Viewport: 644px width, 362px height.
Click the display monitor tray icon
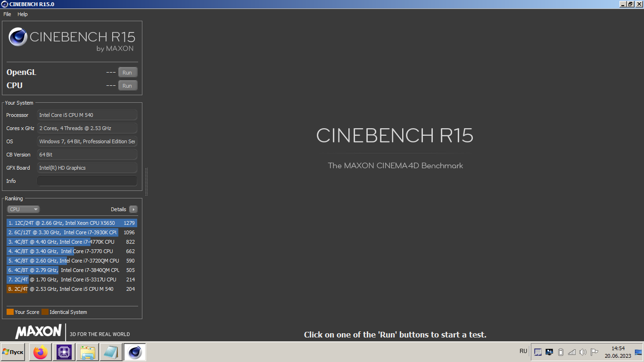[549, 352]
